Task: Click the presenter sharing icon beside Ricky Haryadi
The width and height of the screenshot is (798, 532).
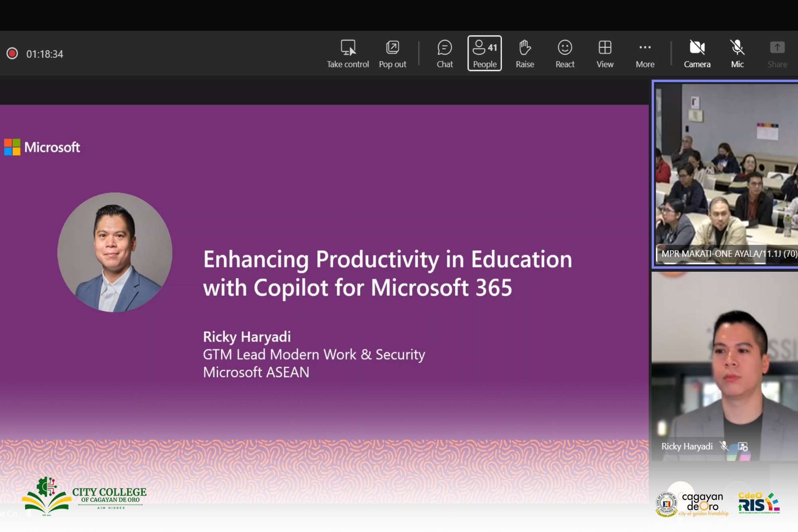Action: pos(742,446)
